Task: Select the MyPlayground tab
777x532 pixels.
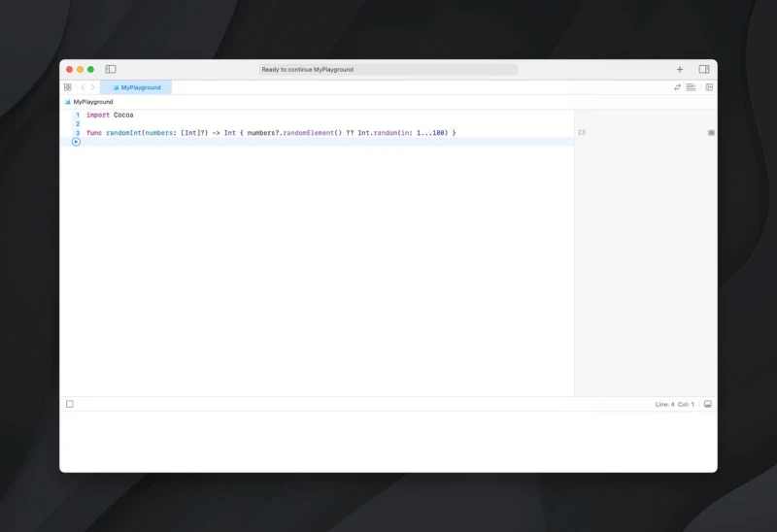Action: [136, 87]
